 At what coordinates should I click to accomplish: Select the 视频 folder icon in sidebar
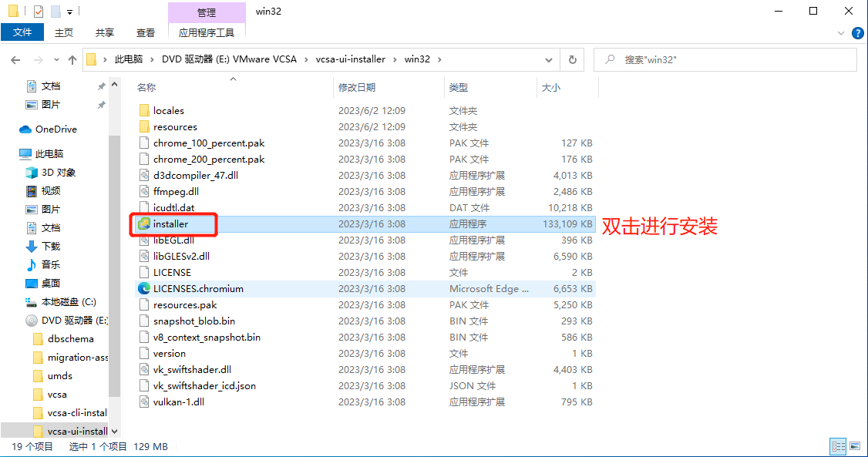[x=32, y=191]
